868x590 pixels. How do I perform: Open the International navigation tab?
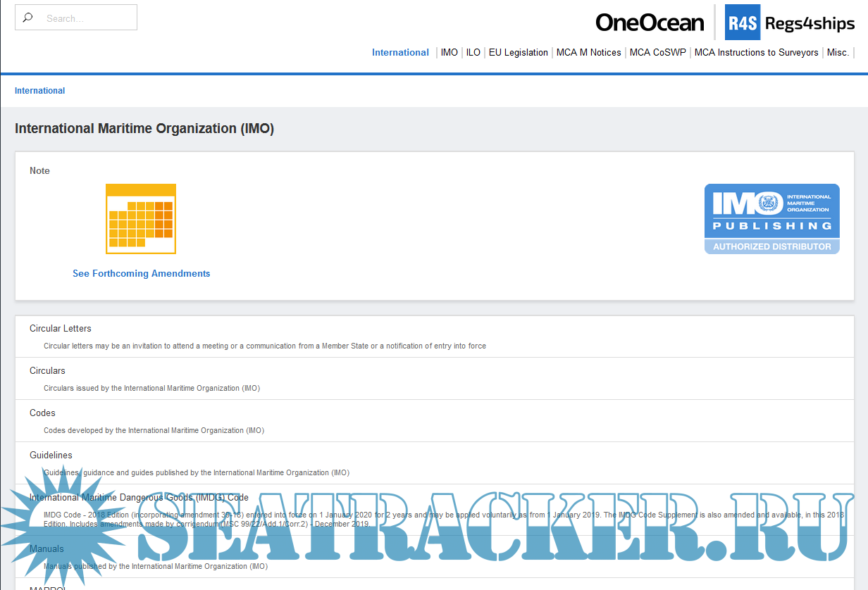click(400, 52)
